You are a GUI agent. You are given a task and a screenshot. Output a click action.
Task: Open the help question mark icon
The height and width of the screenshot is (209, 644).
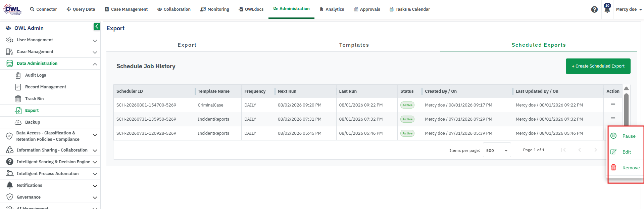(594, 9)
